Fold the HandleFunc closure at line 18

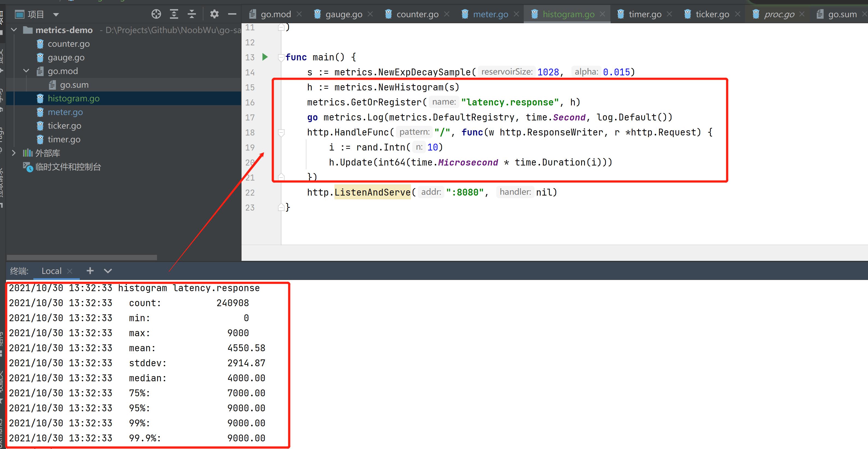(281, 132)
